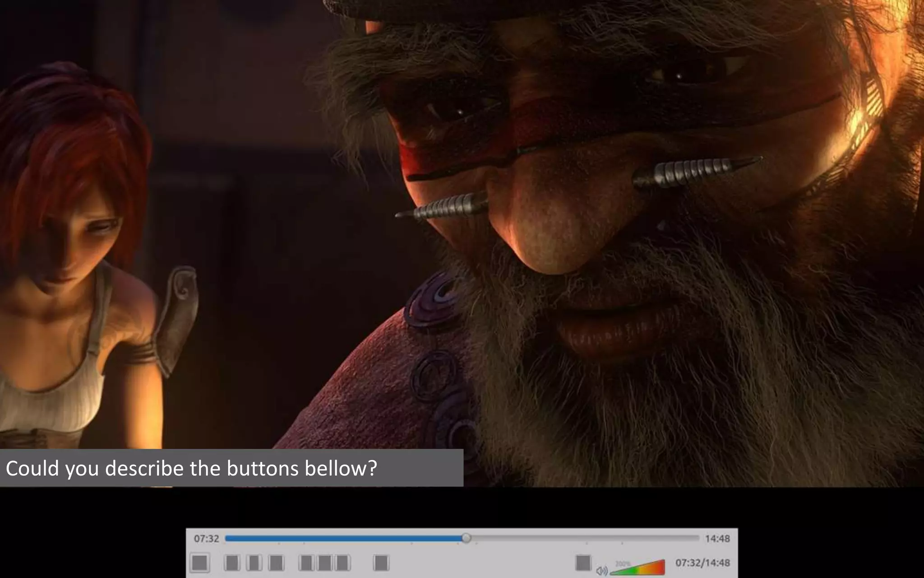Click the green start of the volume ramp

[x=617, y=572]
